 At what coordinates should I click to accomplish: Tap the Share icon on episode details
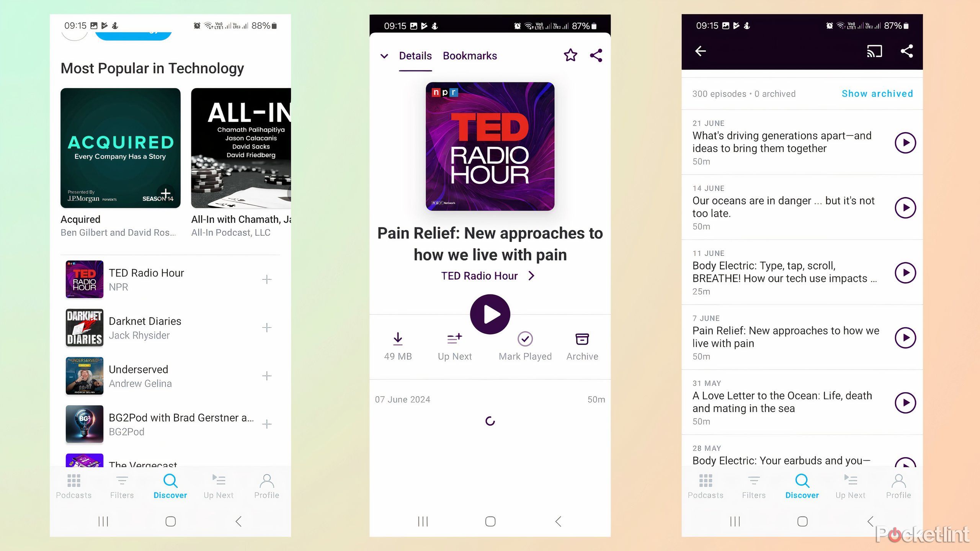595,55
